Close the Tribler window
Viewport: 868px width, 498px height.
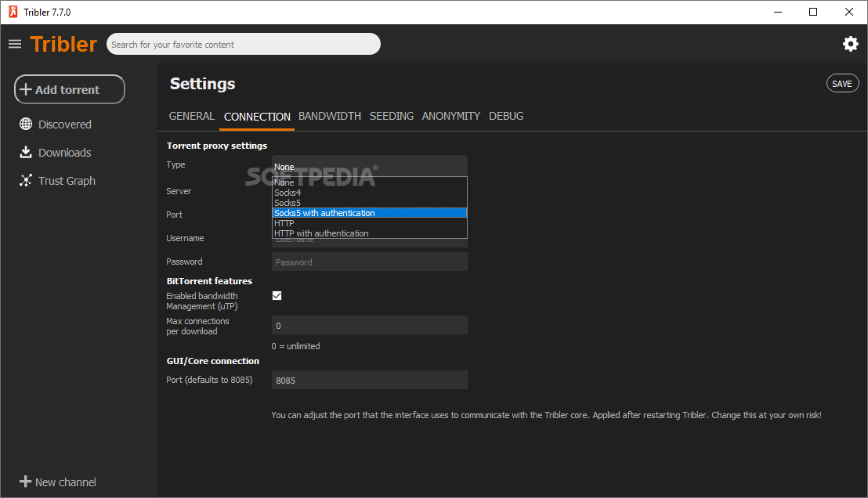tap(848, 13)
